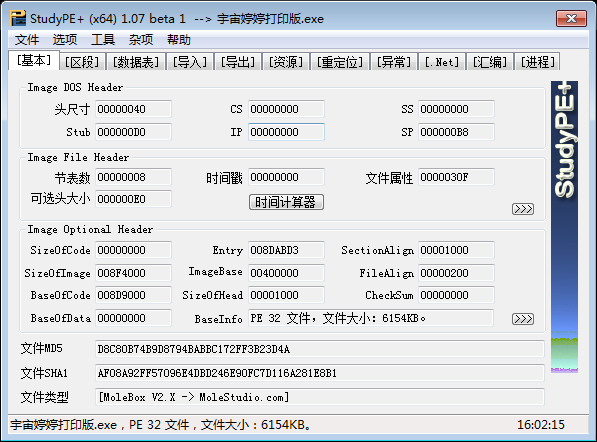597x442 pixels.
Task: Click the 文件MD5 hash field
Action: point(319,349)
